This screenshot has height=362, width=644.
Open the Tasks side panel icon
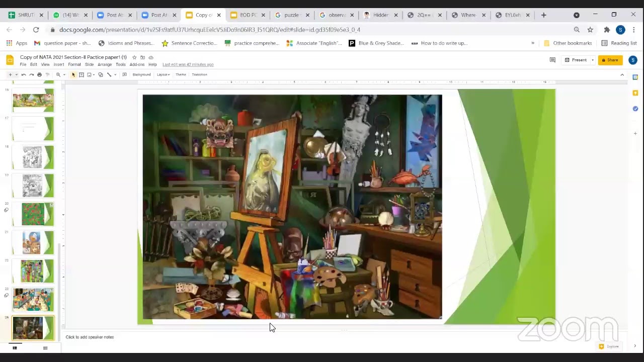[x=635, y=109]
